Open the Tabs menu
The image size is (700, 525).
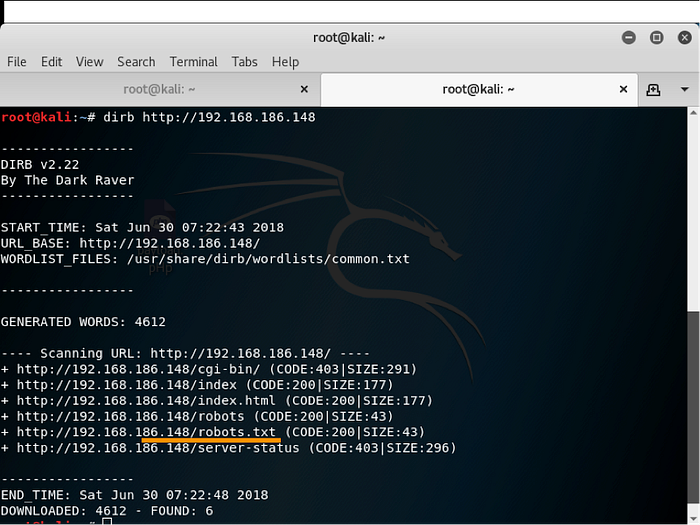coord(244,62)
